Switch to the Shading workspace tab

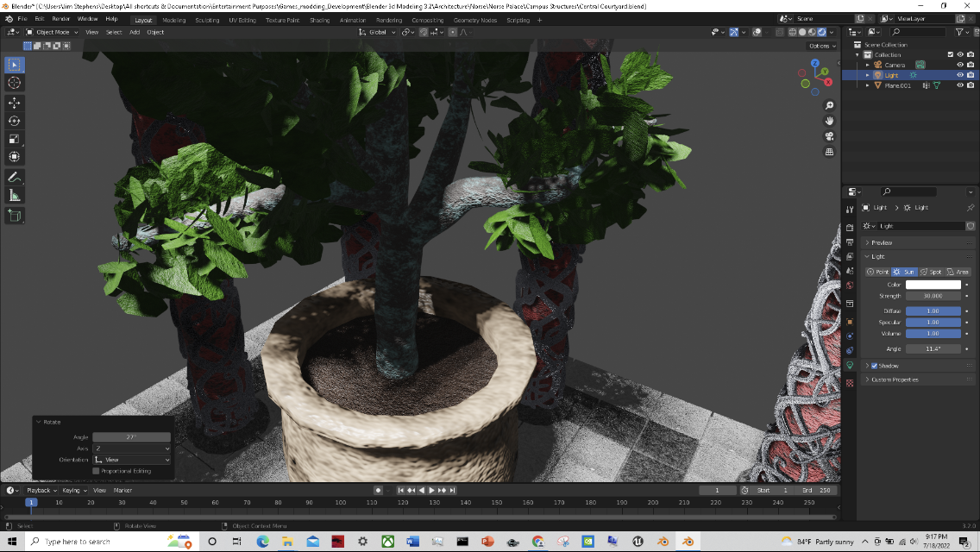click(319, 20)
